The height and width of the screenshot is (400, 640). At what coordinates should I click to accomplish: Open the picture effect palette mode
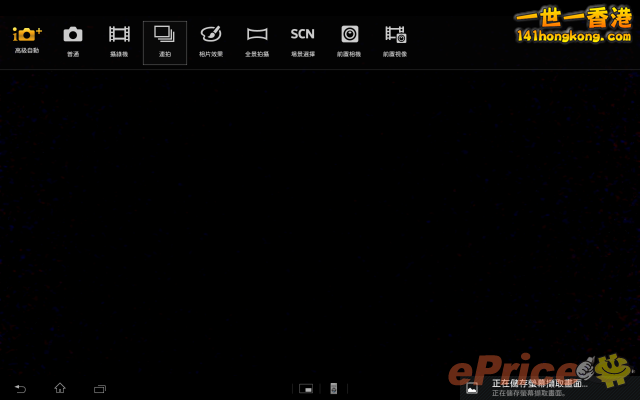(x=211, y=42)
